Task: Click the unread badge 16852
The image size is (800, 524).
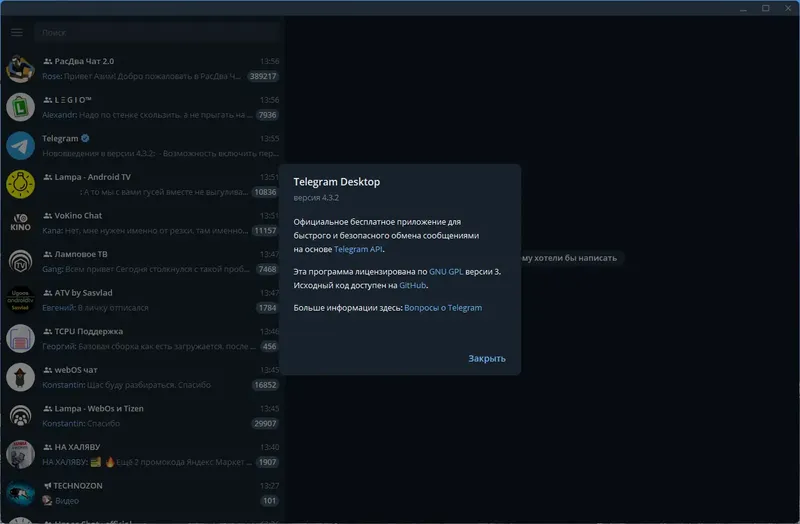Action: pos(265,385)
